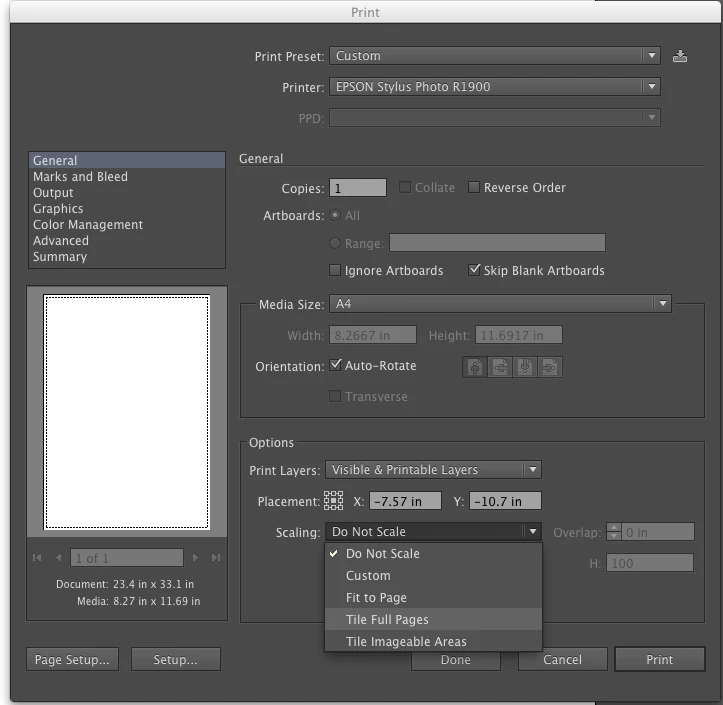723x705 pixels.
Task: Click the page number field 1 of 1
Action: coord(127,558)
